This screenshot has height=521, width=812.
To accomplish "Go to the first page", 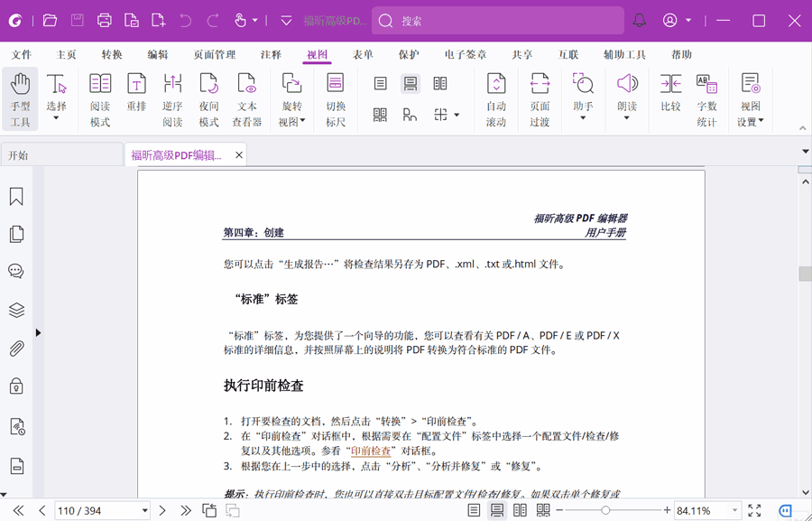I will [x=18, y=511].
